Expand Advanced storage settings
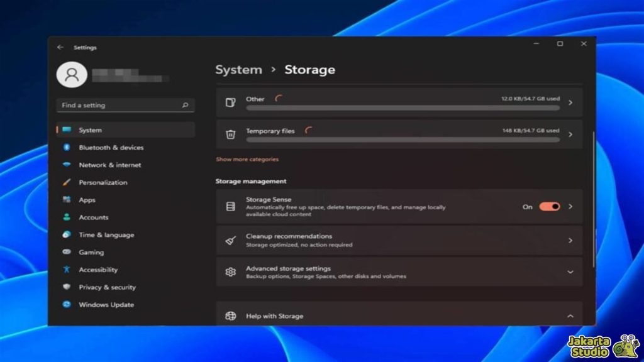 [x=399, y=271]
